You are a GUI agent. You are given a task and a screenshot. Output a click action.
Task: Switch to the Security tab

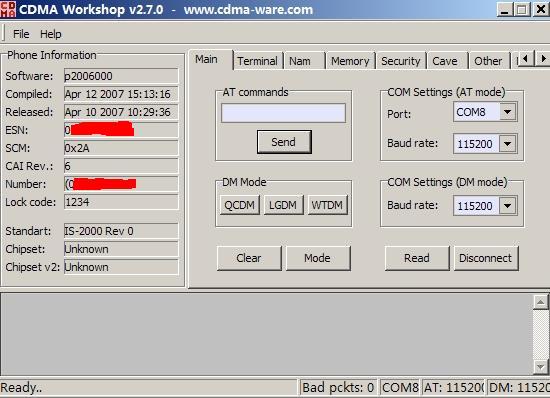tap(401, 61)
